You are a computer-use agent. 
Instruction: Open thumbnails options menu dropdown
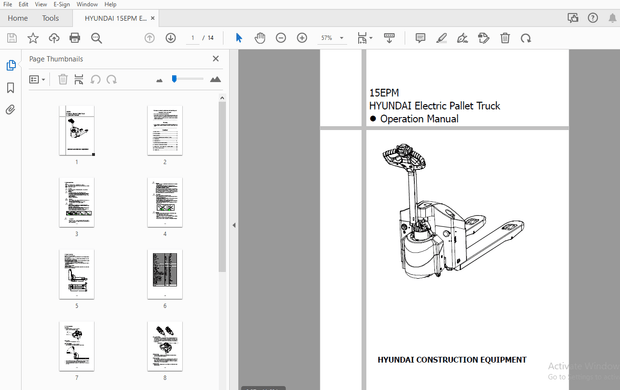[37, 80]
